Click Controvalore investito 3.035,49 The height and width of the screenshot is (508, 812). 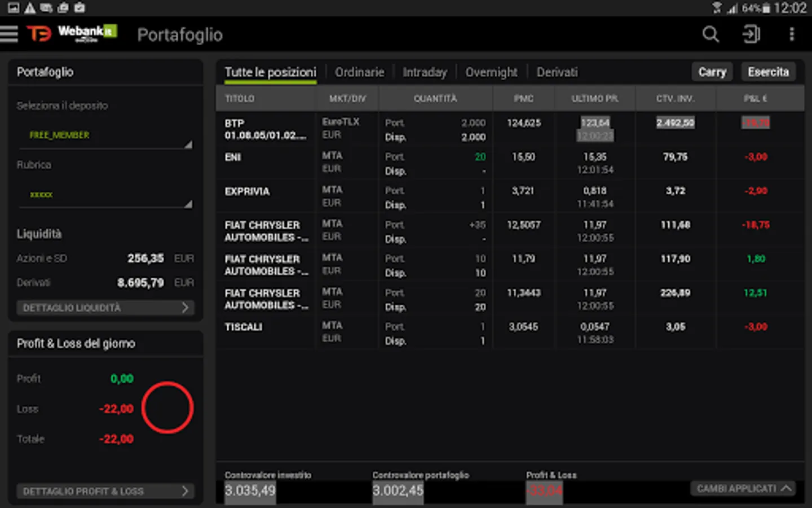(250, 491)
